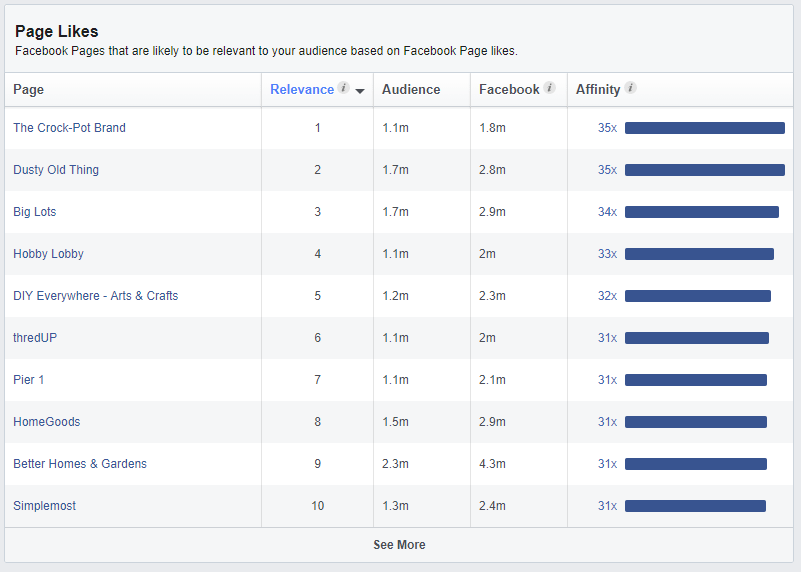The image size is (801, 572).
Task: Click Simplemost 31x affinity bar
Action: click(x=695, y=506)
